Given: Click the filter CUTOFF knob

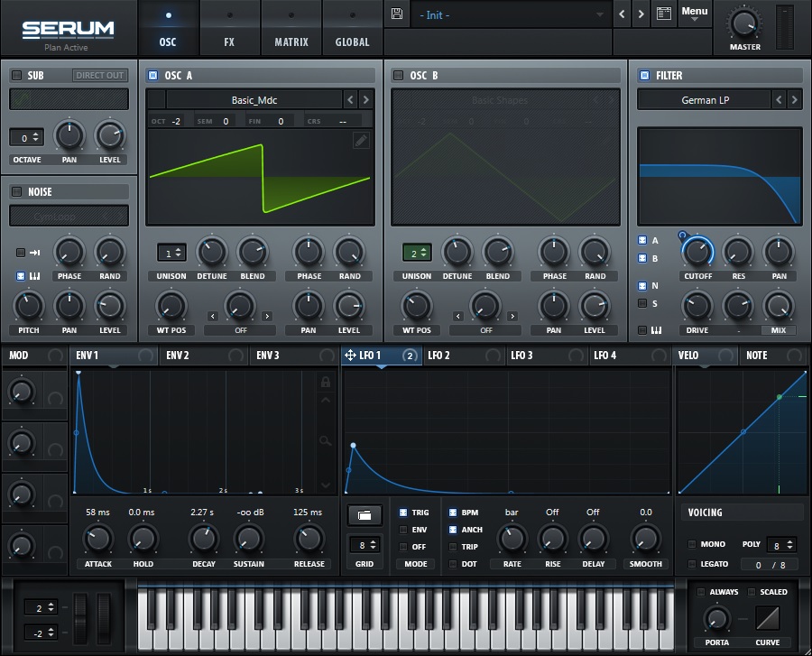Looking at the screenshot, I should click(697, 252).
